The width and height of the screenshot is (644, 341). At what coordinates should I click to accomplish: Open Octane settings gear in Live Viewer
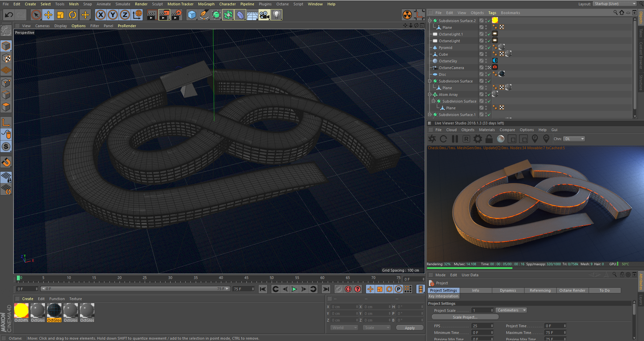(477, 139)
